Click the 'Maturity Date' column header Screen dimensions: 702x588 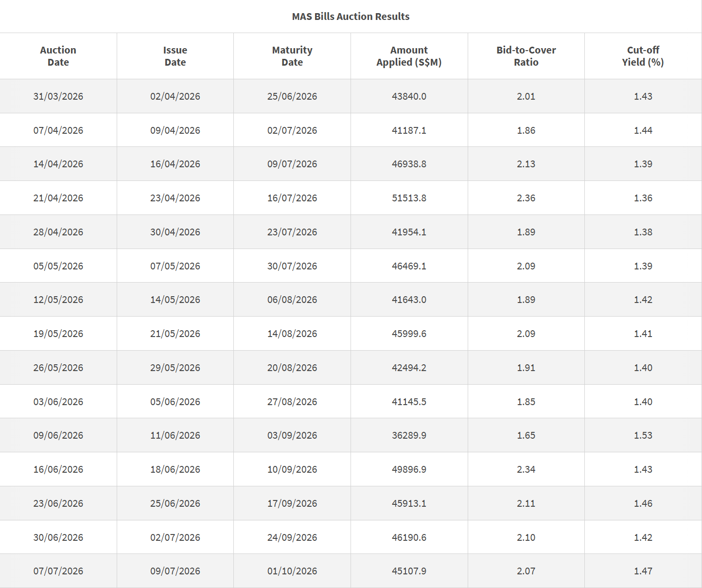tap(292, 56)
